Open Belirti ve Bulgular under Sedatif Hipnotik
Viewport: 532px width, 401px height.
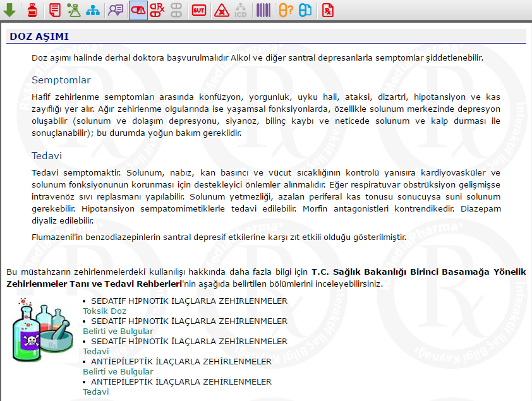click(118, 332)
